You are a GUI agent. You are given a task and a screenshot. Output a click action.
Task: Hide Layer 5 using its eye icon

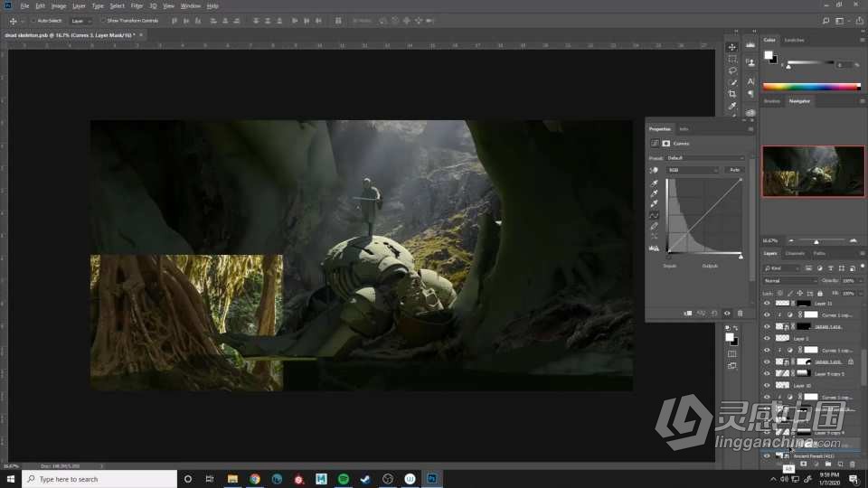coord(767,338)
